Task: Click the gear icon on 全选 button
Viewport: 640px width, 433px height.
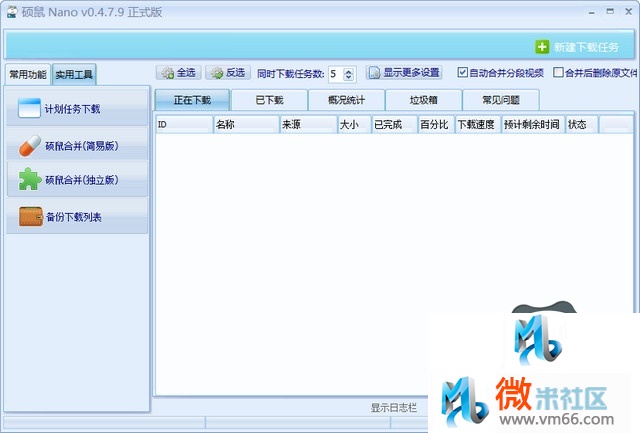Action: 168,73
